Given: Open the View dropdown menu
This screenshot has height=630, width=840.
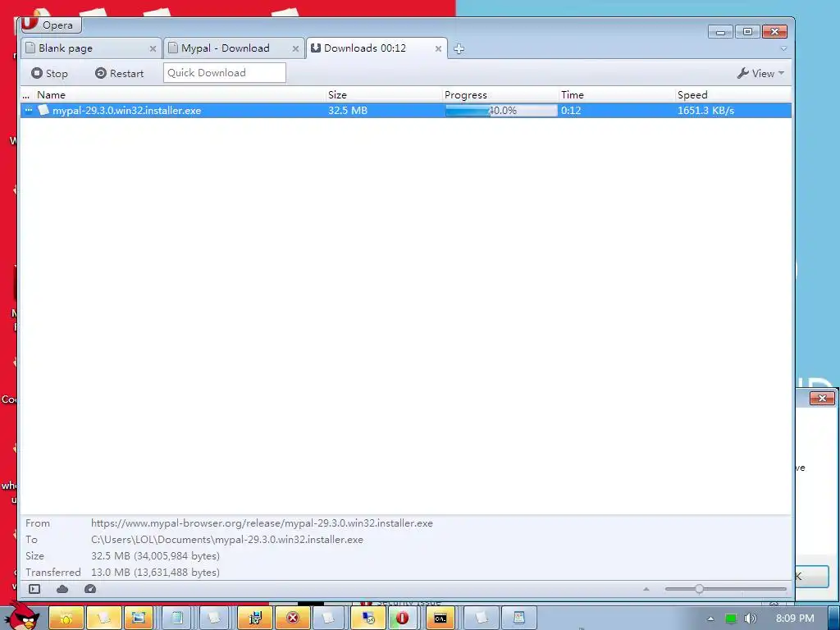Looking at the screenshot, I should pos(760,73).
